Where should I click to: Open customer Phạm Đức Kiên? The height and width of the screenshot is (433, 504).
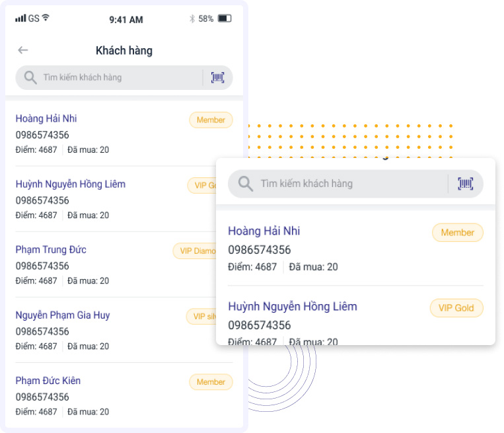click(x=48, y=381)
